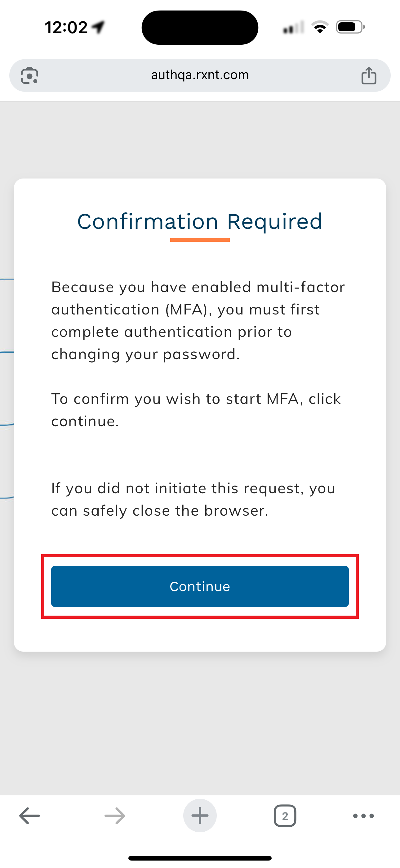The width and height of the screenshot is (400, 868).
Task: Go back with the left arrow
Action: [30, 816]
